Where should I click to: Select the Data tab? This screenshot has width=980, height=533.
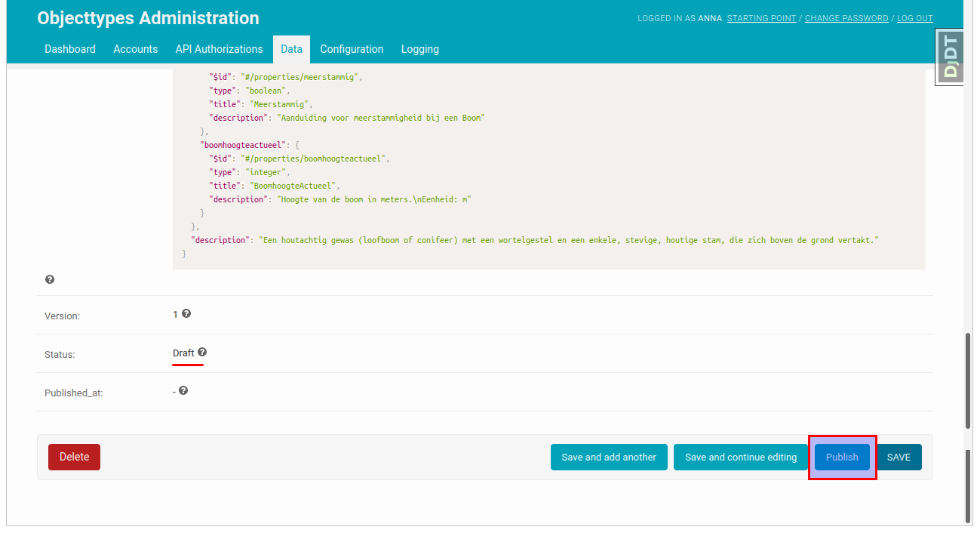coord(291,49)
